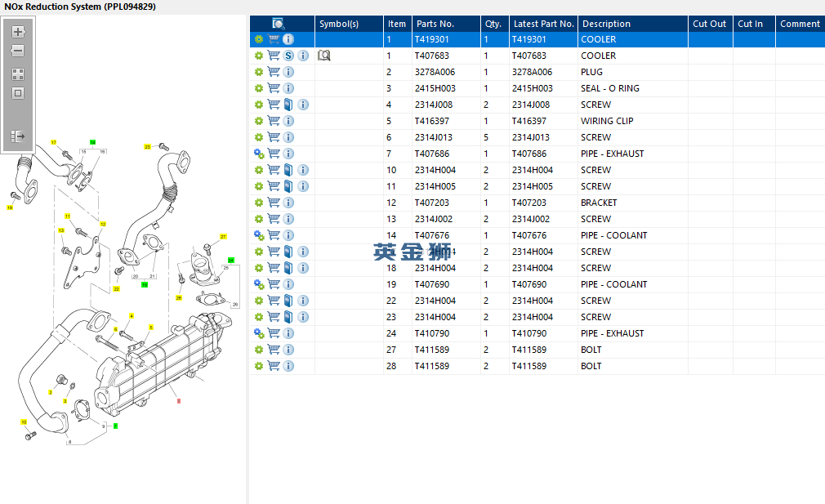Image resolution: width=825 pixels, height=504 pixels.
Task: Show info for selected cooler T419301
Action: point(288,39)
